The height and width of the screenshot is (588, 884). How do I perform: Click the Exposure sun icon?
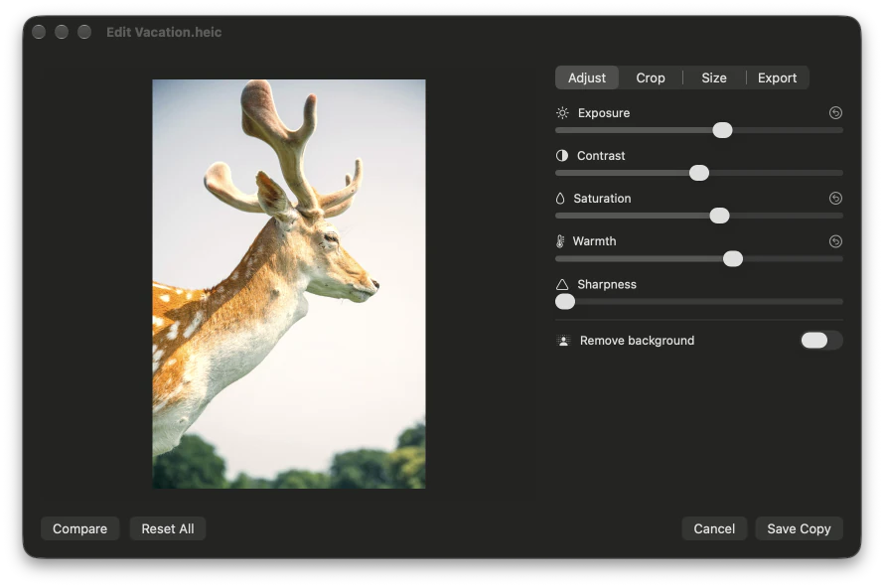pyautogui.click(x=562, y=113)
